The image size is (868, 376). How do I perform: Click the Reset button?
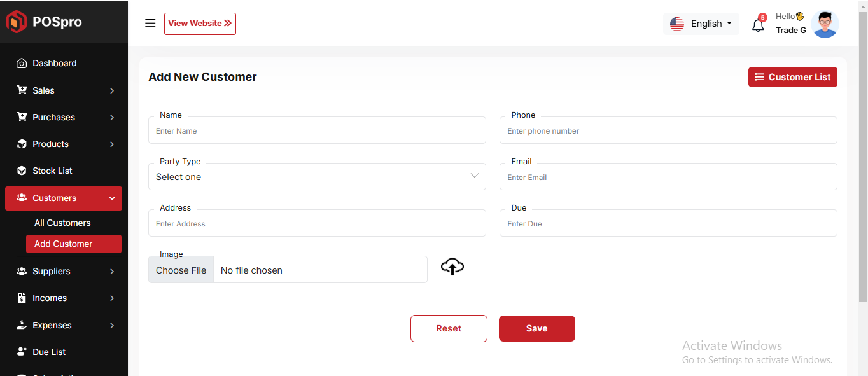[449, 328]
